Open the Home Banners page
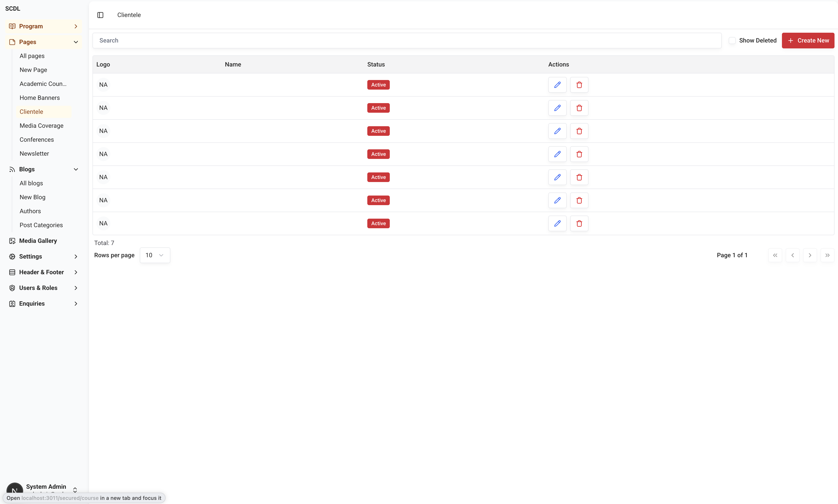The height and width of the screenshot is (504, 838). (x=40, y=98)
